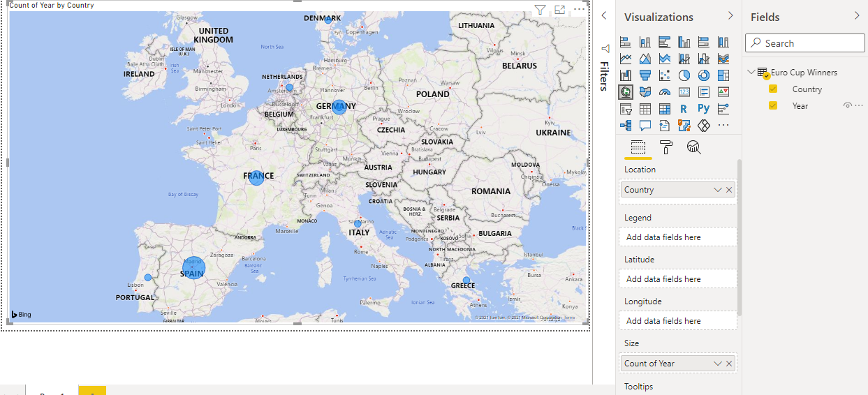The width and height of the screenshot is (868, 395).
Task: Open the Count of Year dropdown in Size
Action: 718,364
